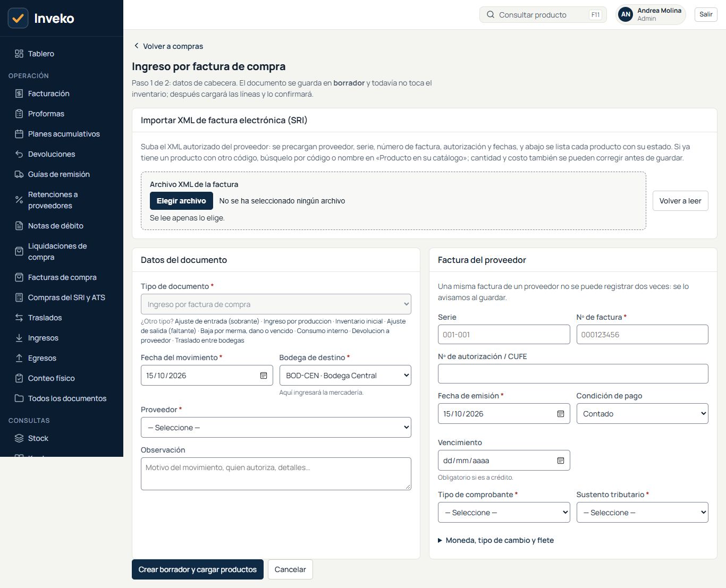Click the Salir button
The width and height of the screenshot is (726, 588).
click(x=706, y=14)
